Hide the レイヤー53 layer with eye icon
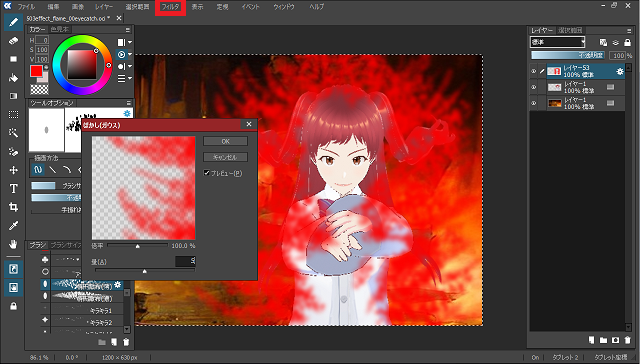This screenshot has height=364, width=640. [533, 71]
